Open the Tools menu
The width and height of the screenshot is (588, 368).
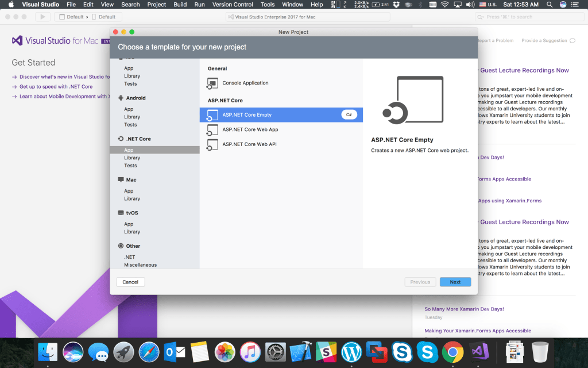[268, 5]
